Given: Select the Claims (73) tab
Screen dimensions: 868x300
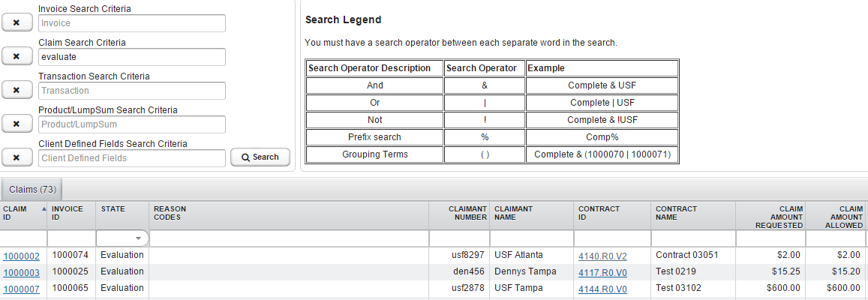Looking at the screenshot, I should (33, 190).
